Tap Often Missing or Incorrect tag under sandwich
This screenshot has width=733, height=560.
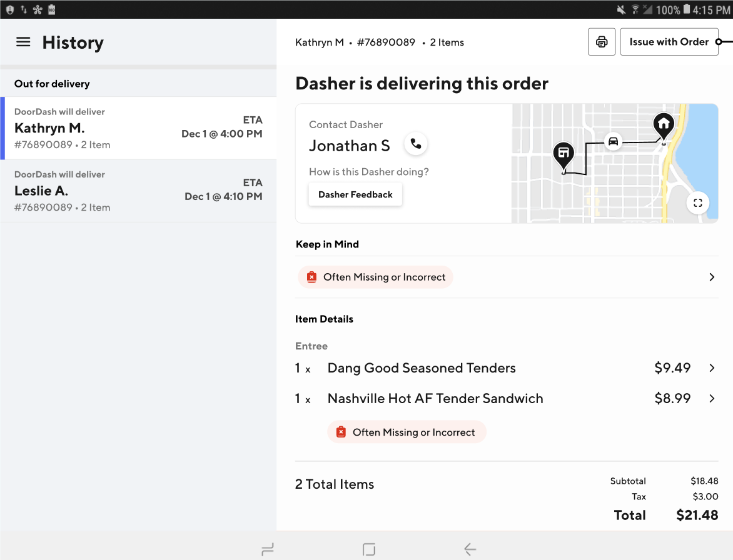coord(407,432)
